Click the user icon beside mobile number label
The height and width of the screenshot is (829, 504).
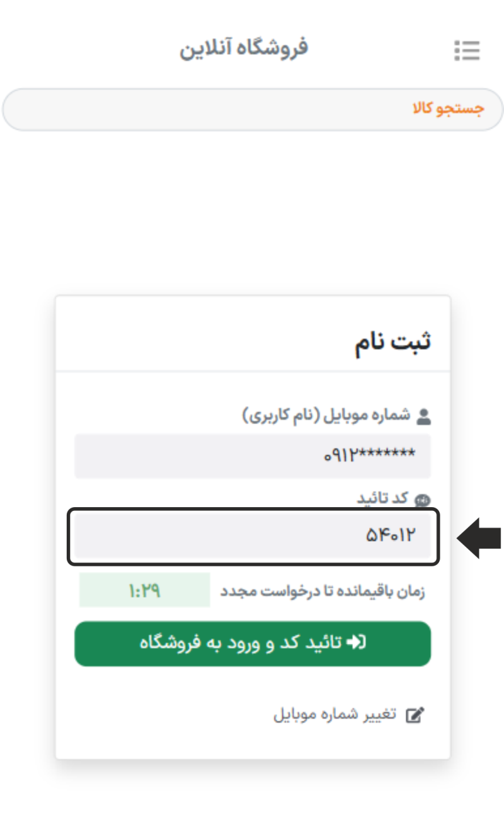(424, 416)
